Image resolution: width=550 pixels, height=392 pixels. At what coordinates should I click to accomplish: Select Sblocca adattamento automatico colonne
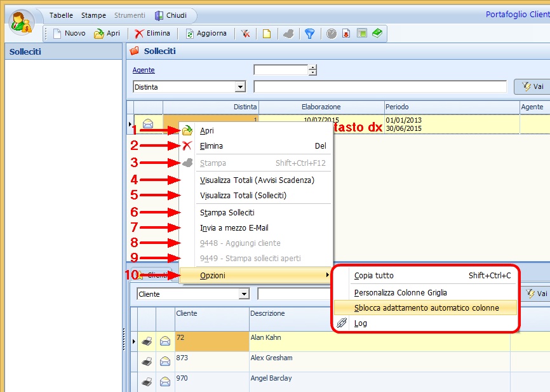(426, 308)
